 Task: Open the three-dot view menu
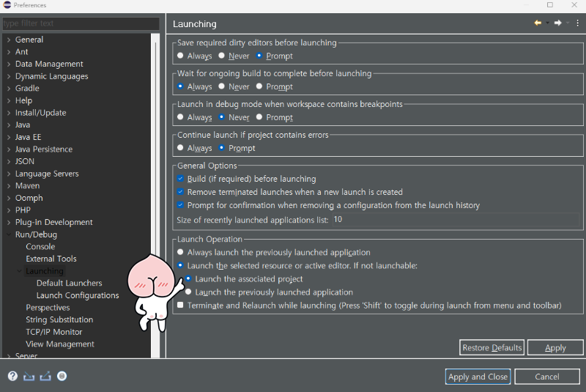pyautogui.click(x=577, y=23)
